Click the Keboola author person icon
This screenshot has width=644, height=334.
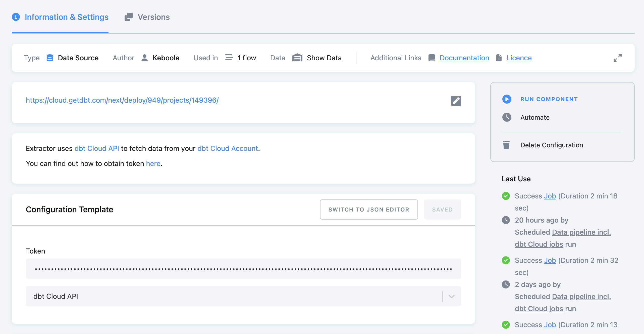click(x=144, y=58)
